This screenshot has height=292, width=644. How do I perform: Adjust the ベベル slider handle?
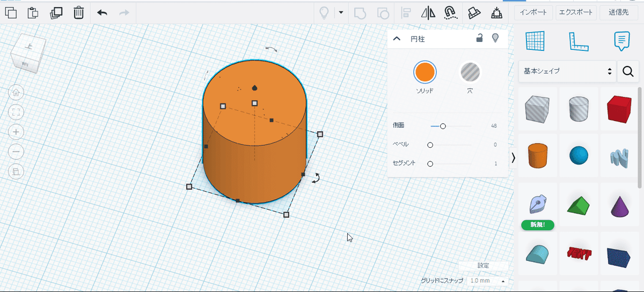coord(430,145)
